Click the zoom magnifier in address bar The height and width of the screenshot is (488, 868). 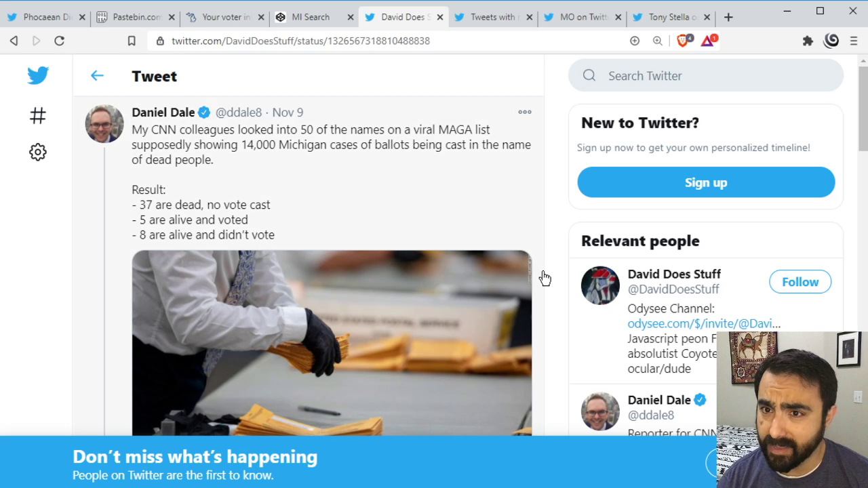point(657,41)
